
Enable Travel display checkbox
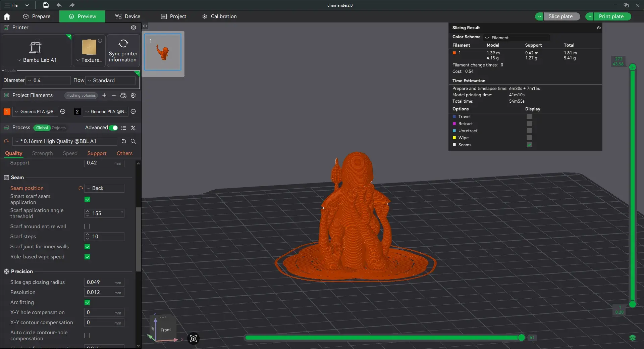point(529,117)
